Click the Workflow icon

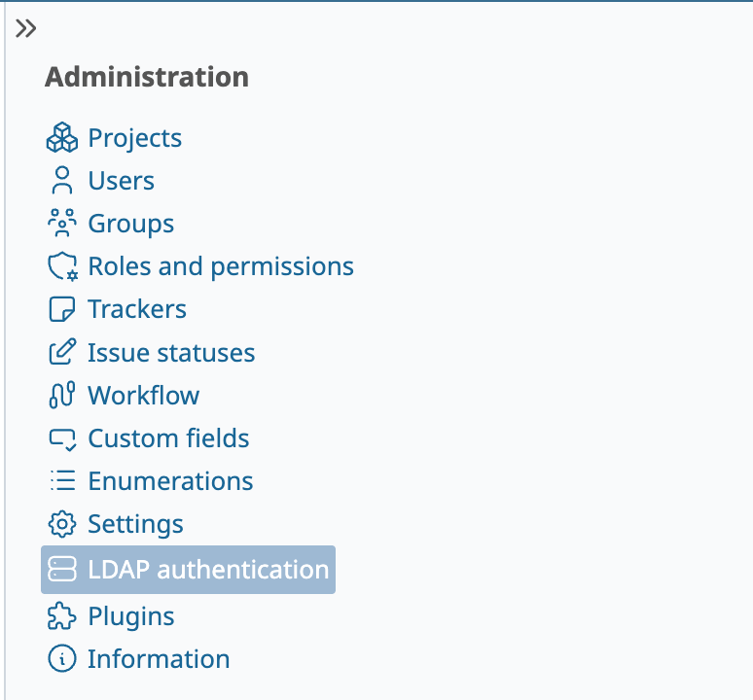pyautogui.click(x=62, y=395)
